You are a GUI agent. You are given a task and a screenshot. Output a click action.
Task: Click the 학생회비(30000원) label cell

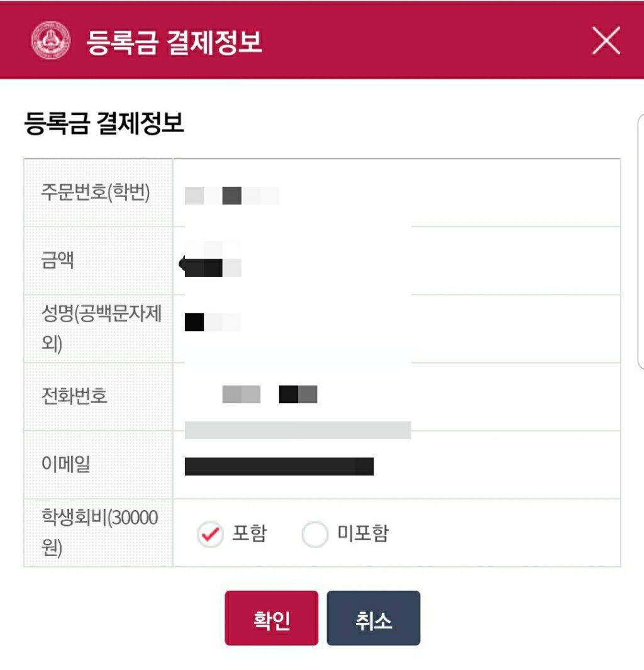(x=99, y=532)
